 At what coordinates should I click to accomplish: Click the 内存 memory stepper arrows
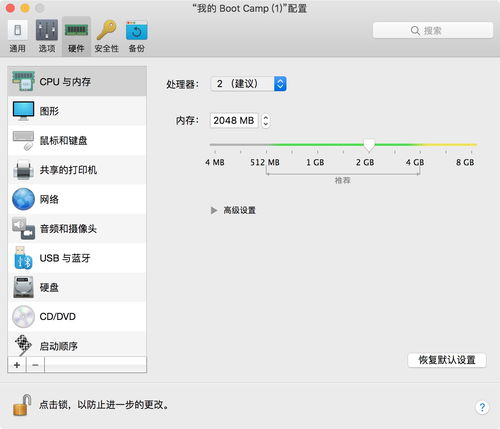click(x=266, y=120)
